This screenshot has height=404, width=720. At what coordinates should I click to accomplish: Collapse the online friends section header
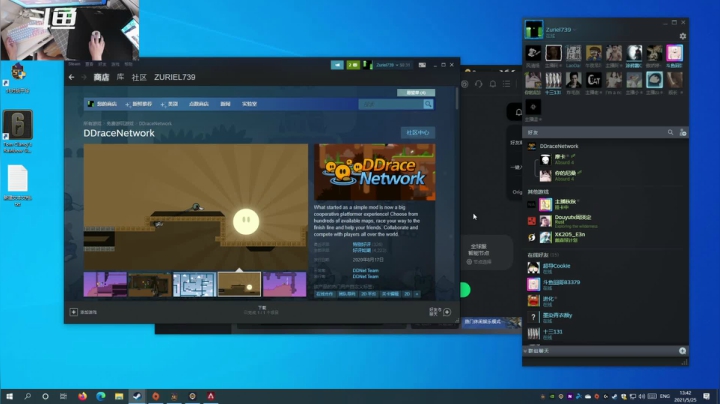tap(543, 255)
